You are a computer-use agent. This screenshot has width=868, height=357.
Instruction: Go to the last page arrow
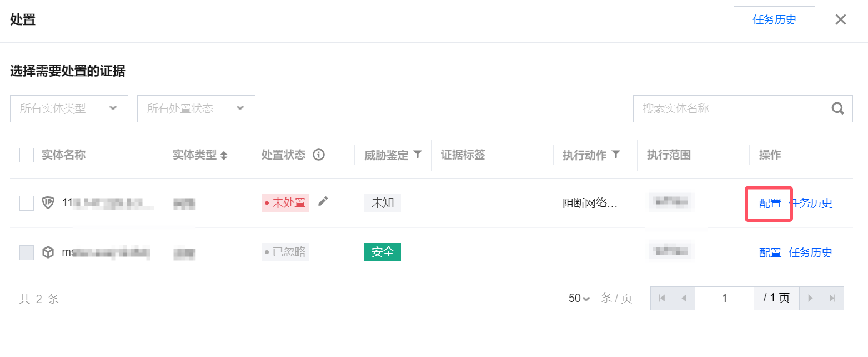(832, 298)
